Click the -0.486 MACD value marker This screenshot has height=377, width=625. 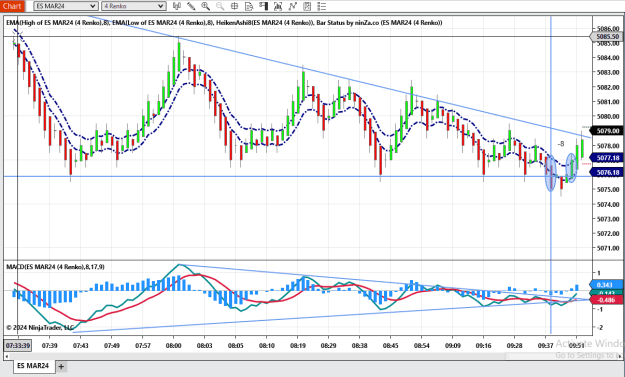point(606,300)
